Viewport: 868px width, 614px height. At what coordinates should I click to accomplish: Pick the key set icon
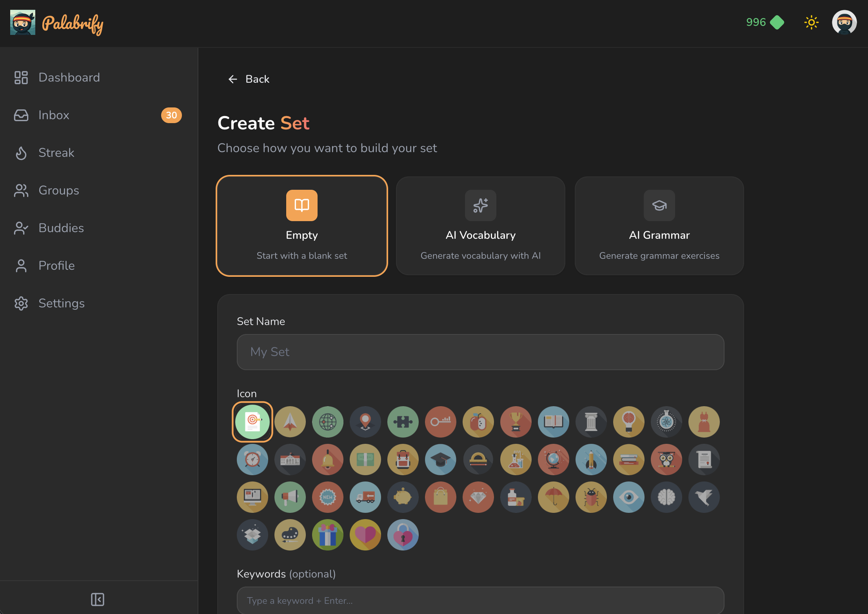coord(441,422)
